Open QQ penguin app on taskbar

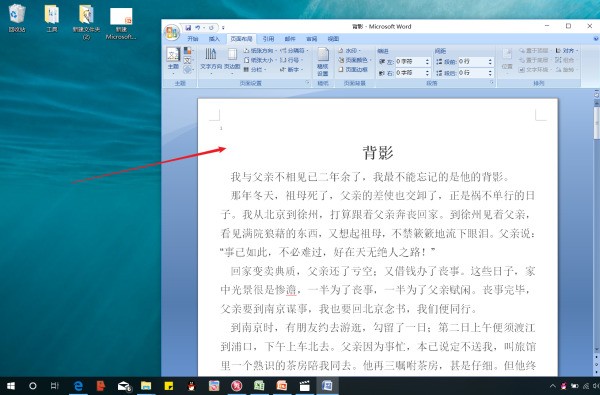click(192, 386)
